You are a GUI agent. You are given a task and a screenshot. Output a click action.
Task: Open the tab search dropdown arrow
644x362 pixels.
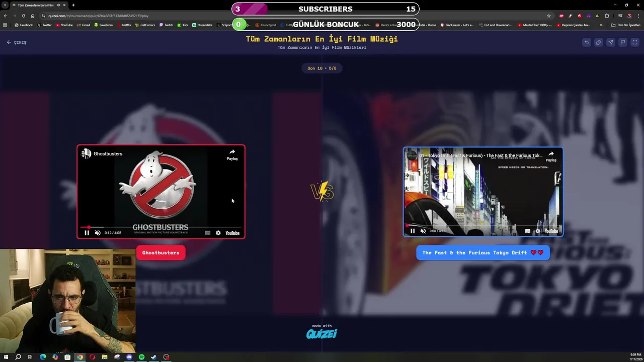pyautogui.click(x=6, y=5)
